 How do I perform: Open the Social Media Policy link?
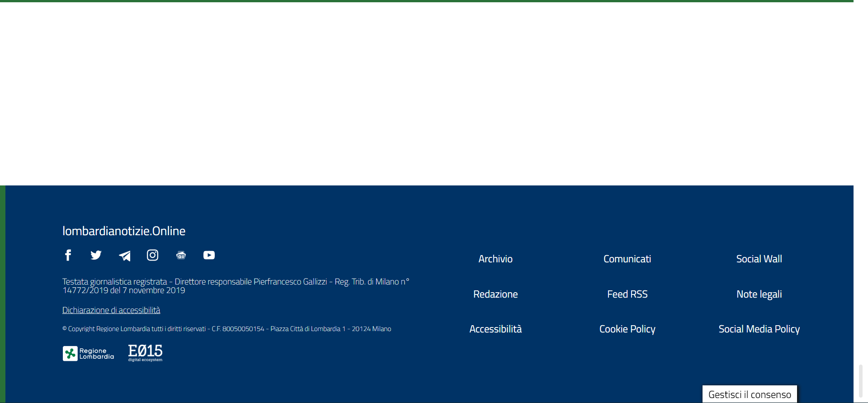point(759,329)
